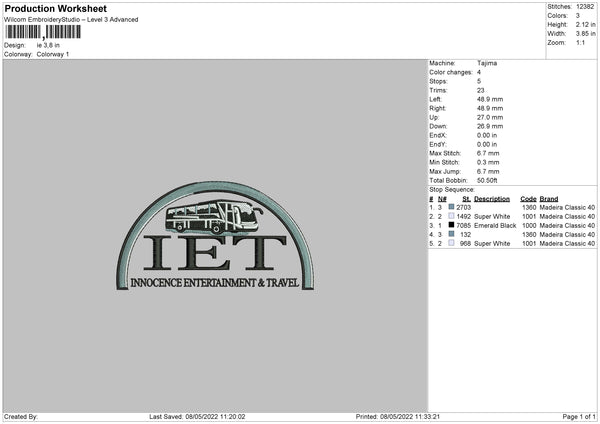600x424 pixels.
Task: Select the Machine value Tajima
Action: tap(487, 63)
